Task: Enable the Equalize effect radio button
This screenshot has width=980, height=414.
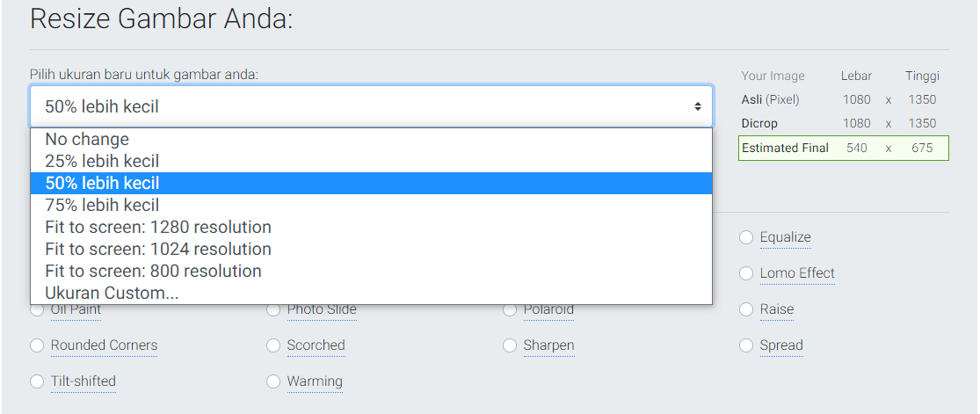Action: (x=745, y=237)
